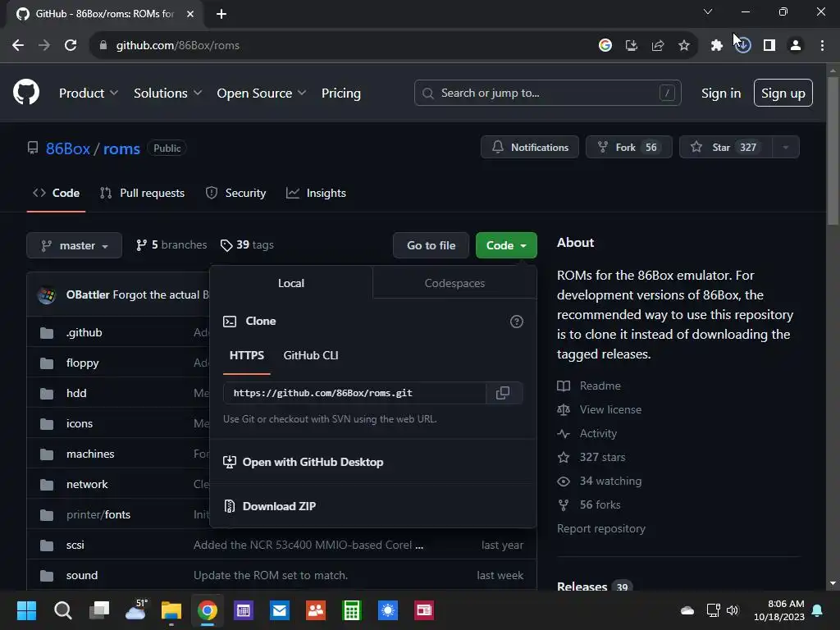Image resolution: width=840 pixels, height=630 pixels.
Task: Open the Star lists dropdown arrow
Action: (785, 148)
